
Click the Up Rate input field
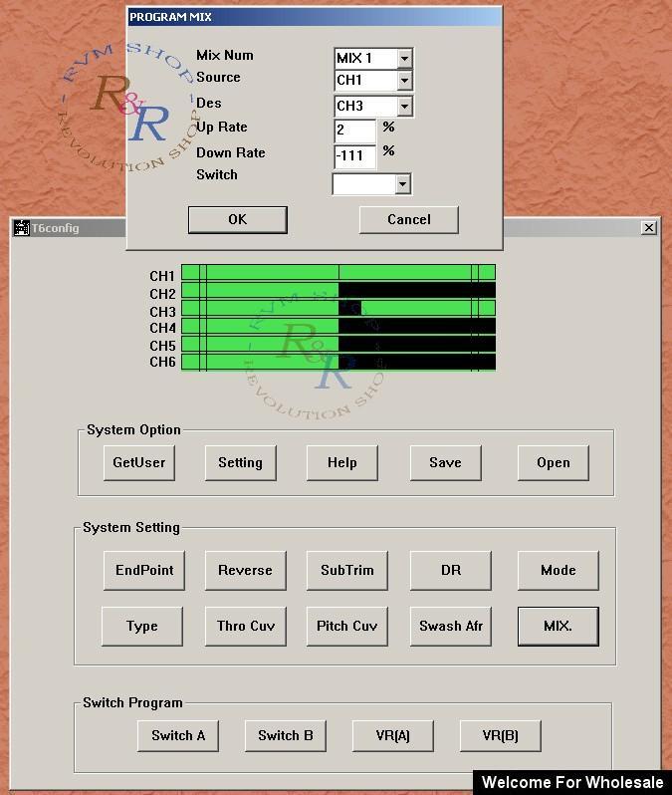coord(355,131)
